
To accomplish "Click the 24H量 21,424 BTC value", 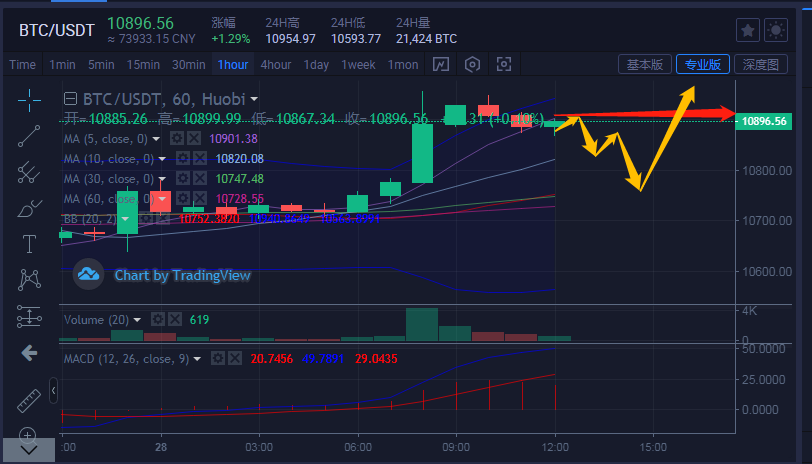I will 427,39.
